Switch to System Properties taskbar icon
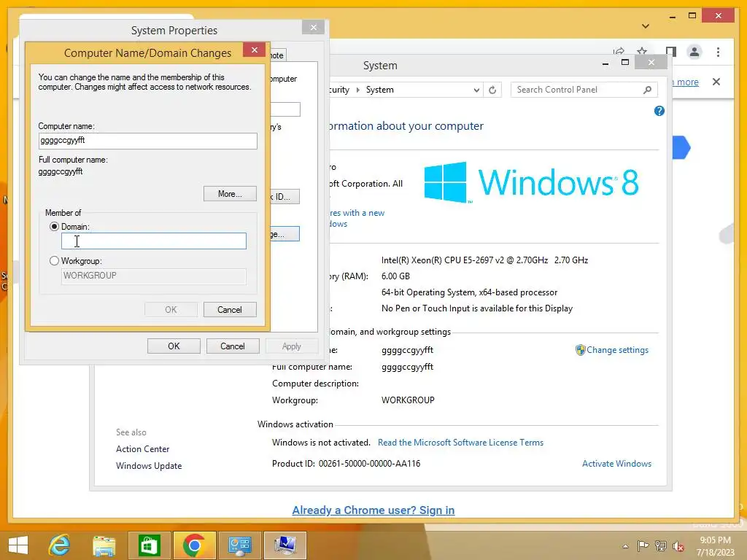Viewport: 747px width, 560px height. (x=285, y=545)
